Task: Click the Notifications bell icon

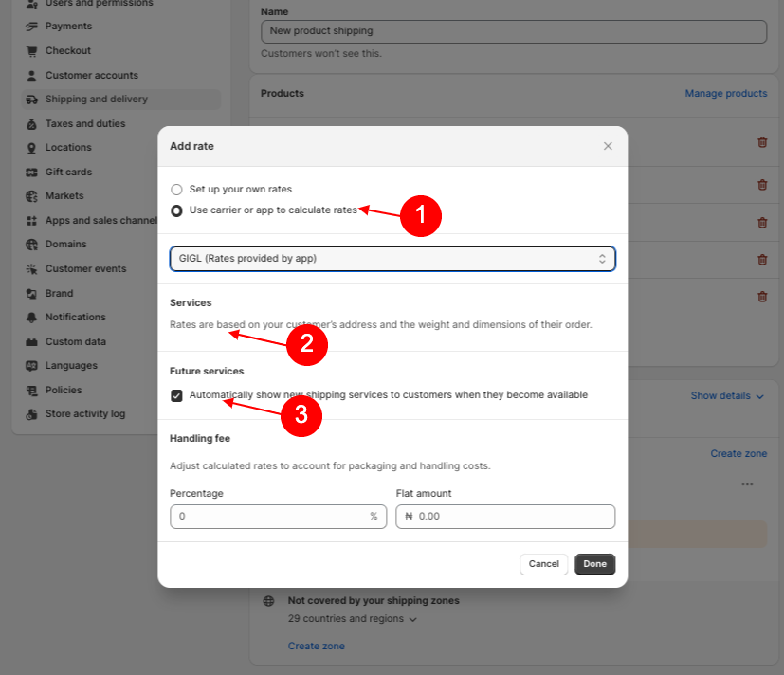Action: coord(32,318)
